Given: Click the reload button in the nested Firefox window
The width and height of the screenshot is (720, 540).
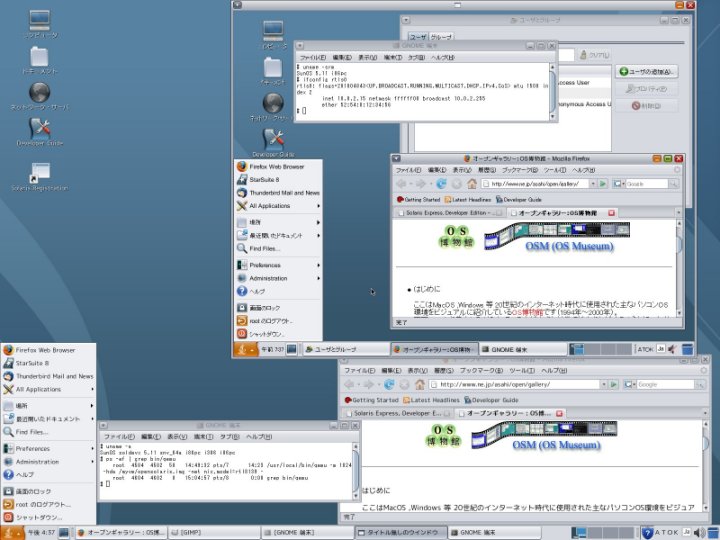Looking at the screenshot, I should coord(441,184).
